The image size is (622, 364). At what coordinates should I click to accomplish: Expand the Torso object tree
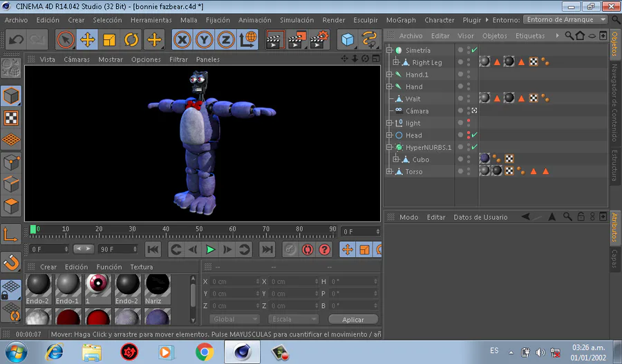[390, 171]
